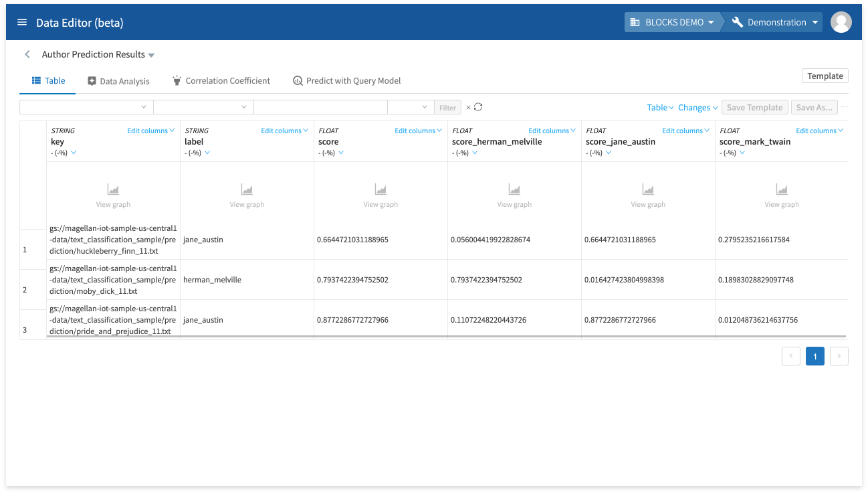Click the table's horizontal scrollbar
The width and height of the screenshot is (868, 494).
(446, 336)
